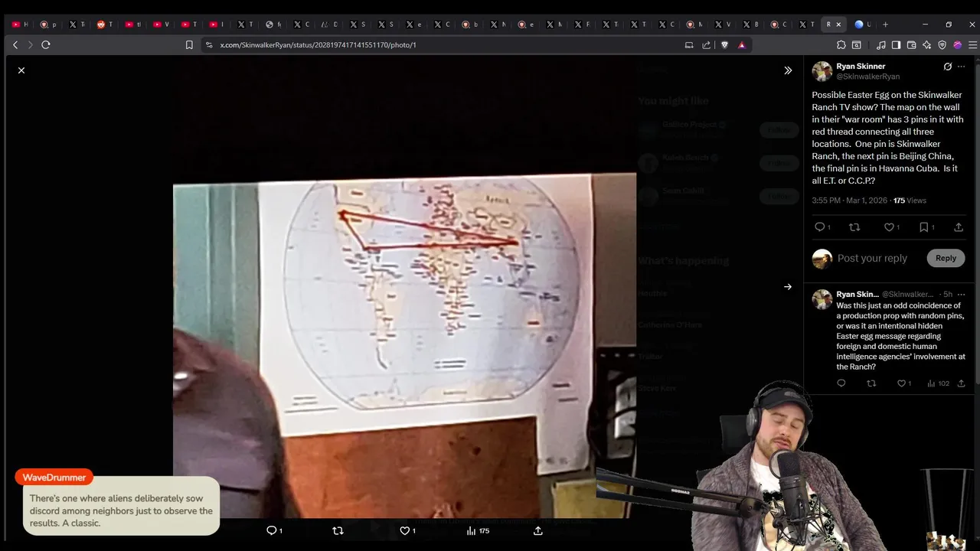980x551 pixels.
Task: Go to the next photo arrow
Action: coord(788,287)
